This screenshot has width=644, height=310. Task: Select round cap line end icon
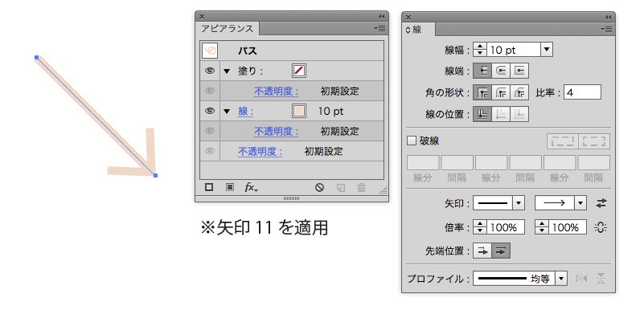[501, 71]
